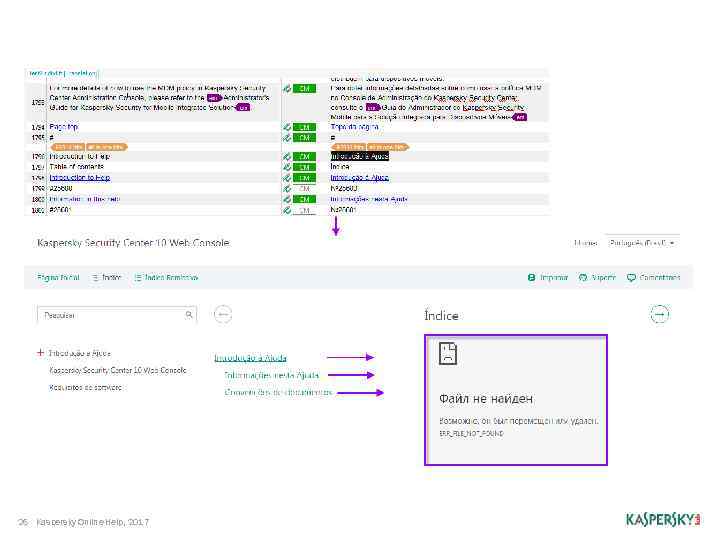The height and width of the screenshot is (540, 720).
Task: Click the Imprimir printer icon
Action: (x=531, y=277)
